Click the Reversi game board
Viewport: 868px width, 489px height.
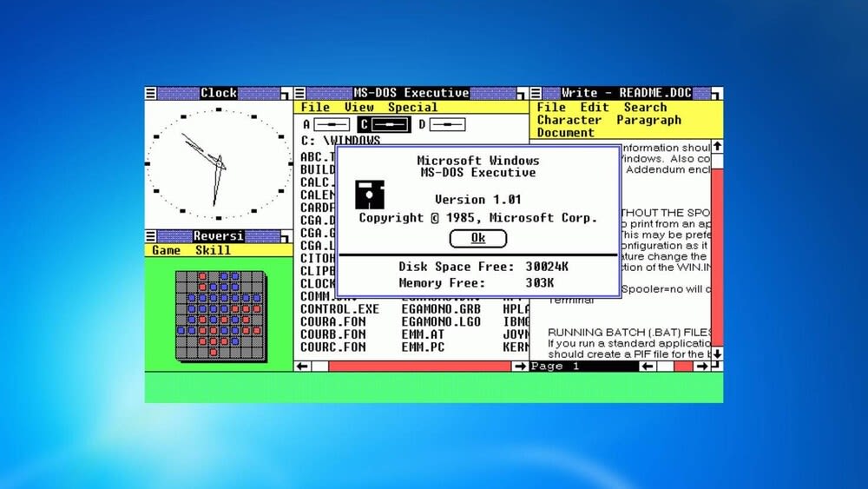coord(220,315)
